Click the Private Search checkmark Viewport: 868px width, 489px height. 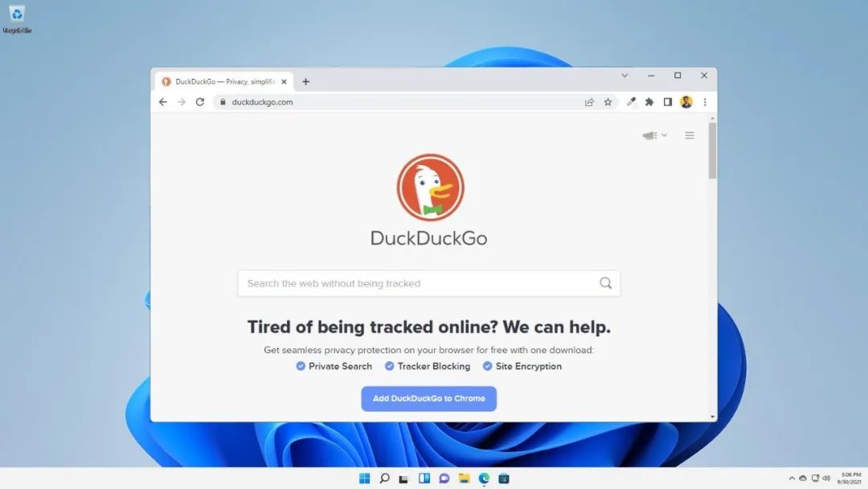[x=301, y=366]
